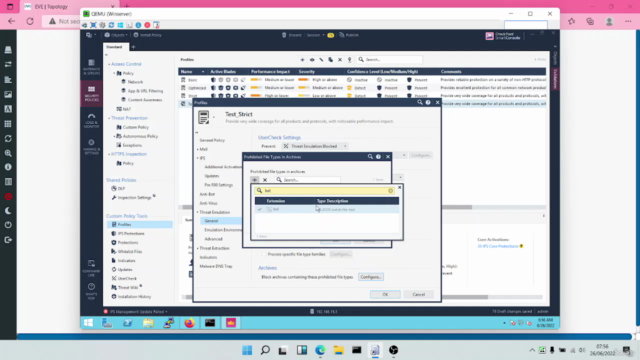Collapse the Access Control section

109,64
